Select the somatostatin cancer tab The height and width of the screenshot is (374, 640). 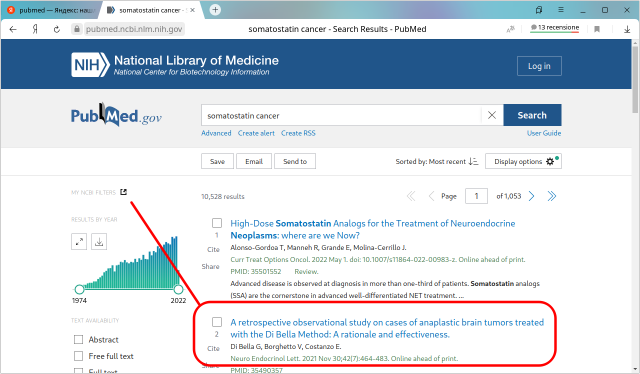point(150,10)
